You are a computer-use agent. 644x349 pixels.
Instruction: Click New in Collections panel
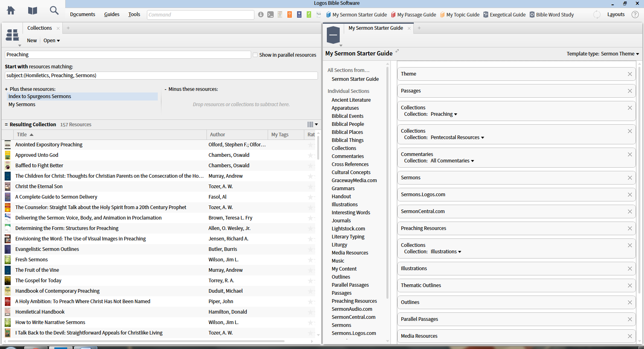click(x=32, y=41)
